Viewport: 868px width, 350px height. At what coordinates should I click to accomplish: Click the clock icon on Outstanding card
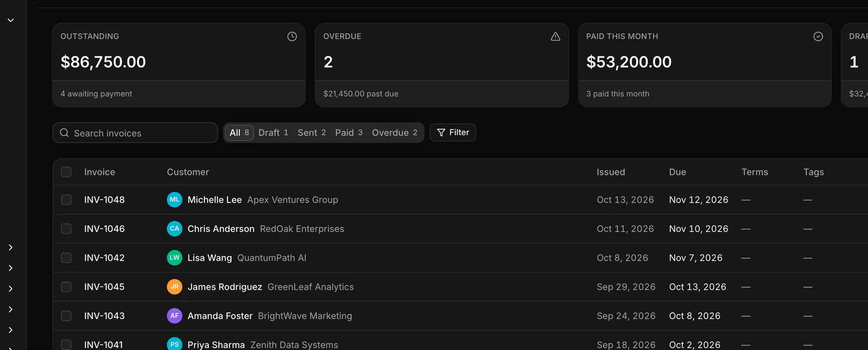coord(292,37)
